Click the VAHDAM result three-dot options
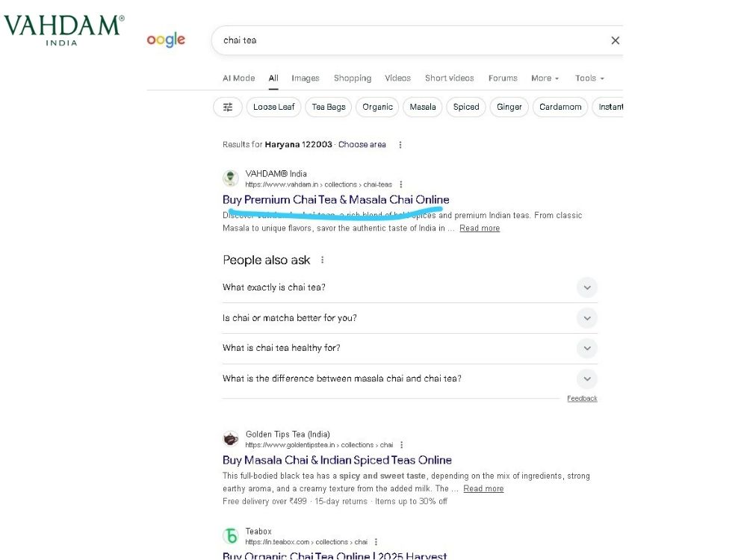747x560 pixels. click(401, 184)
